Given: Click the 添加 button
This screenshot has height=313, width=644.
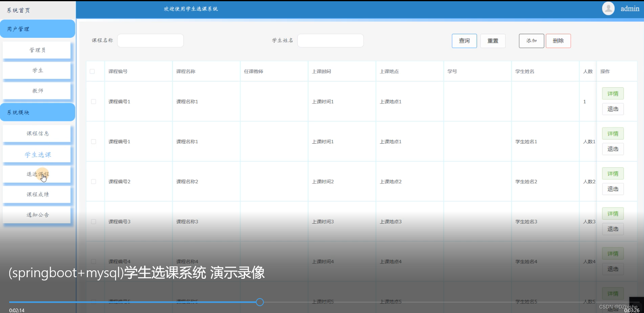Looking at the screenshot, I should [x=531, y=41].
